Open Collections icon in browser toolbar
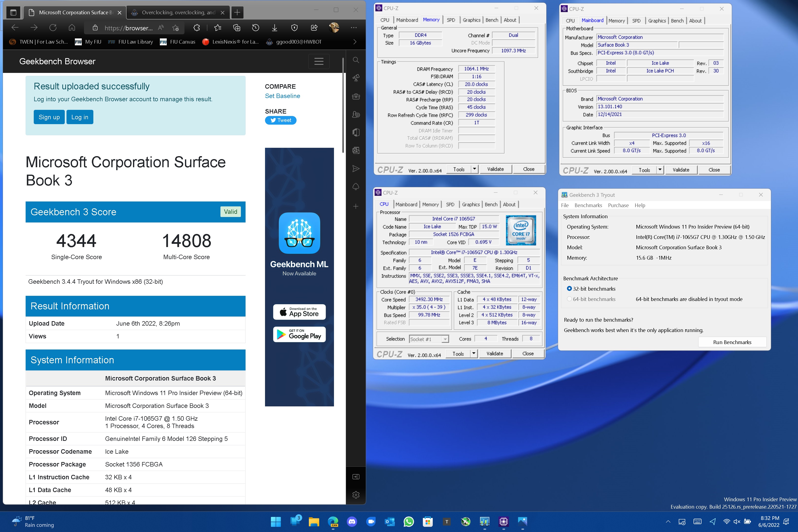This screenshot has height=532, width=798. click(x=237, y=28)
